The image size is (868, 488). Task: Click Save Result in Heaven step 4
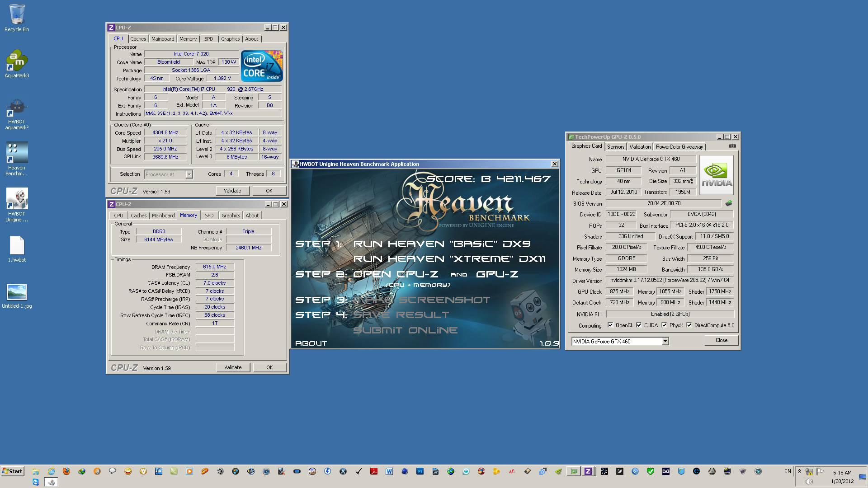click(x=401, y=315)
